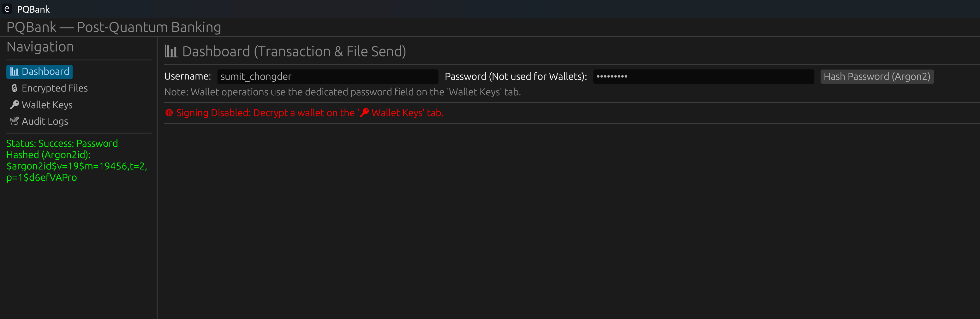Click the wallet operations note text
This screenshot has width=980, height=319.
coord(342,92)
